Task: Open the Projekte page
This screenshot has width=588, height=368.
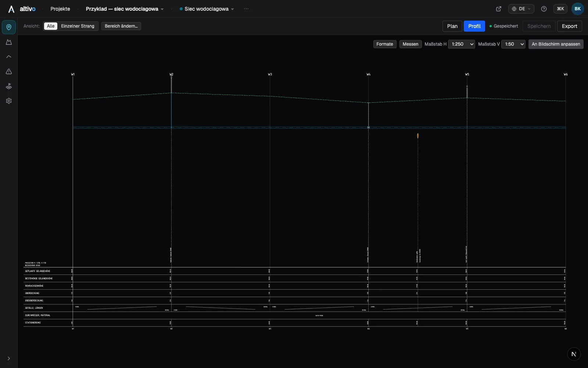Action: tap(60, 9)
